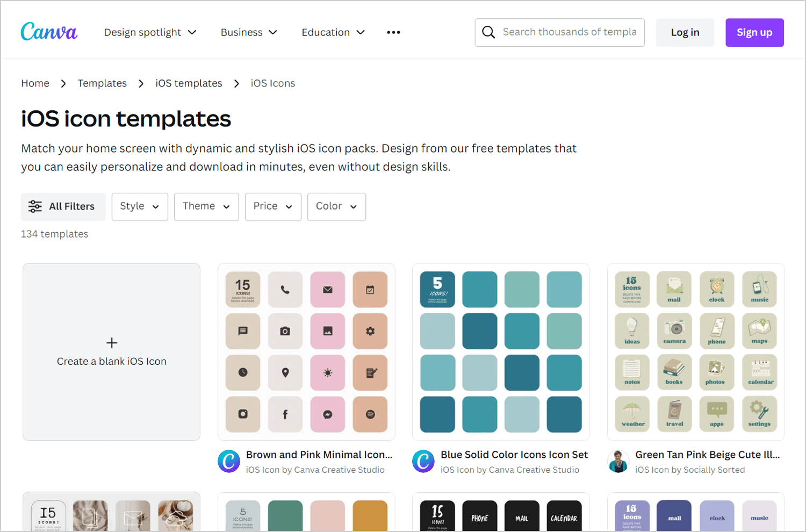The width and height of the screenshot is (806, 532).
Task: Click the 'weather' umbrella icon in Green Tan set
Action: point(632,414)
